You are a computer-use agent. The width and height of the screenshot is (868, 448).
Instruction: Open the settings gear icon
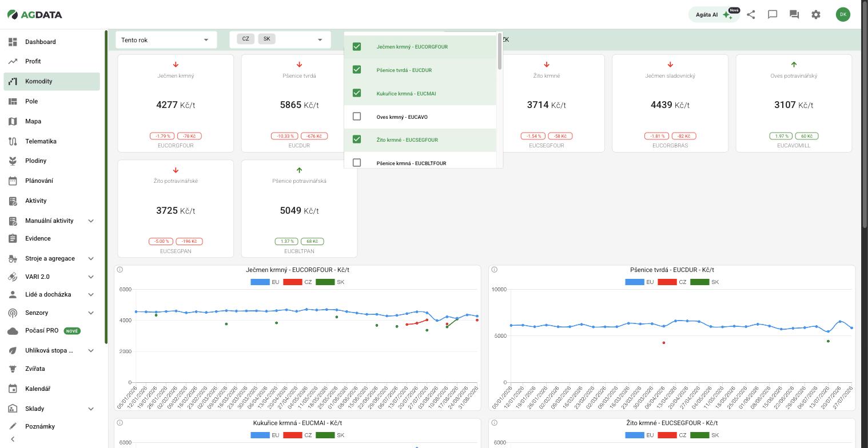(816, 15)
